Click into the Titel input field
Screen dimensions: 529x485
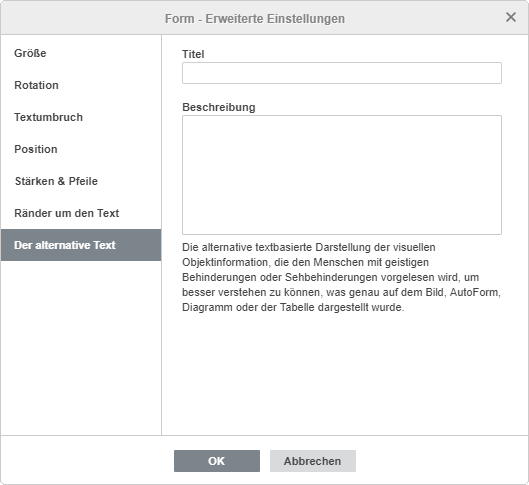click(342, 73)
